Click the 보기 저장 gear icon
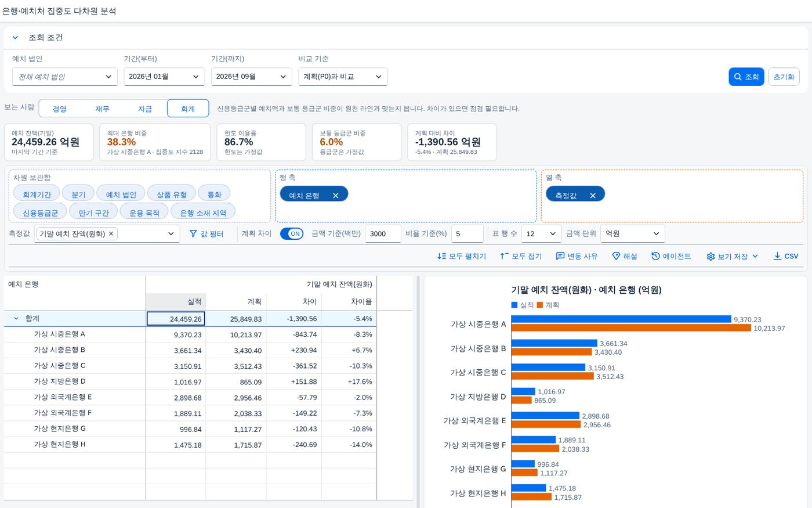 [710, 256]
